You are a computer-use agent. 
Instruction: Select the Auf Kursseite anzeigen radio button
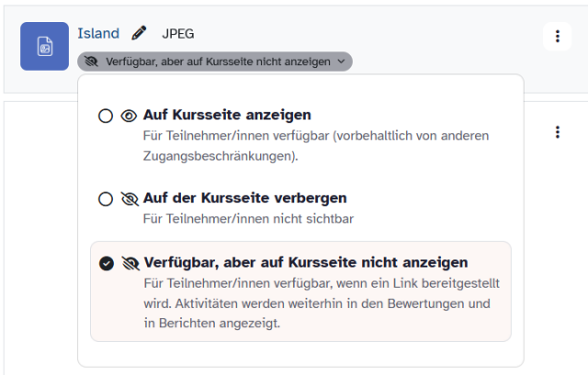click(106, 116)
